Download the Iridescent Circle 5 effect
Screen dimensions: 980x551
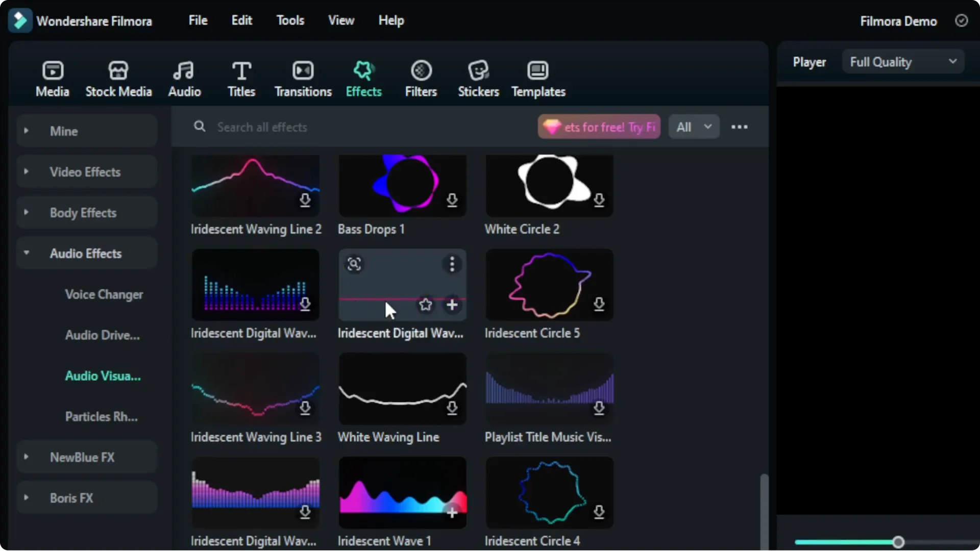point(599,305)
